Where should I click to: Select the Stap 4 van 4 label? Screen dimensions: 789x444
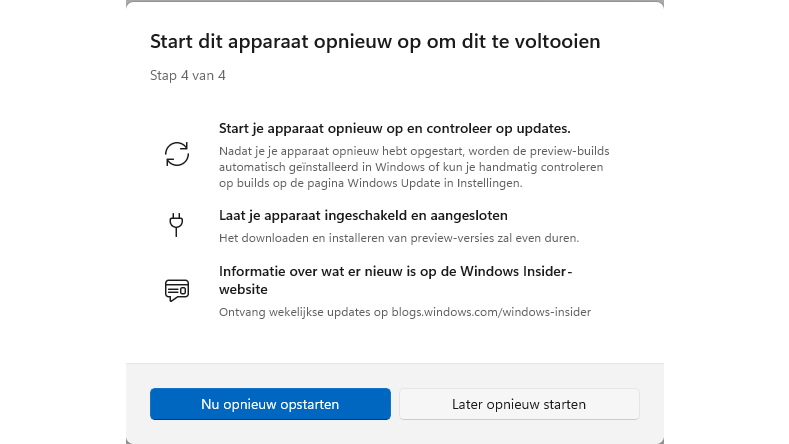click(187, 75)
